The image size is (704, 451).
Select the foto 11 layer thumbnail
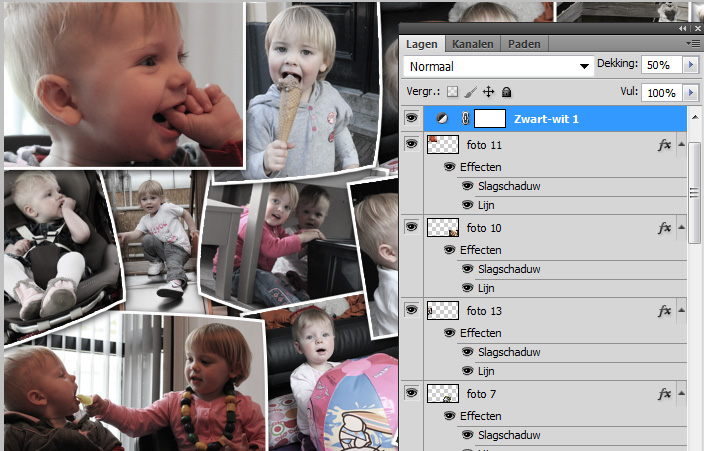pos(443,145)
